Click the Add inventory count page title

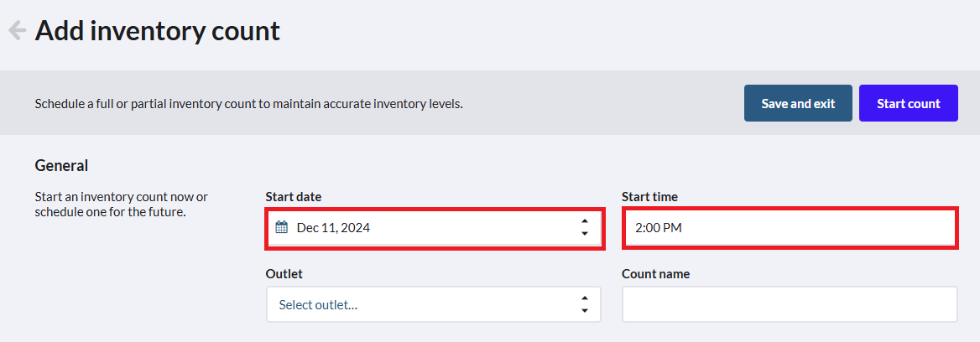(158, 30)
